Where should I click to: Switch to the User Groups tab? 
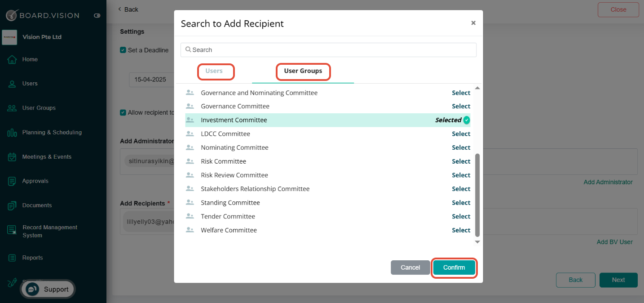[303, 71]
